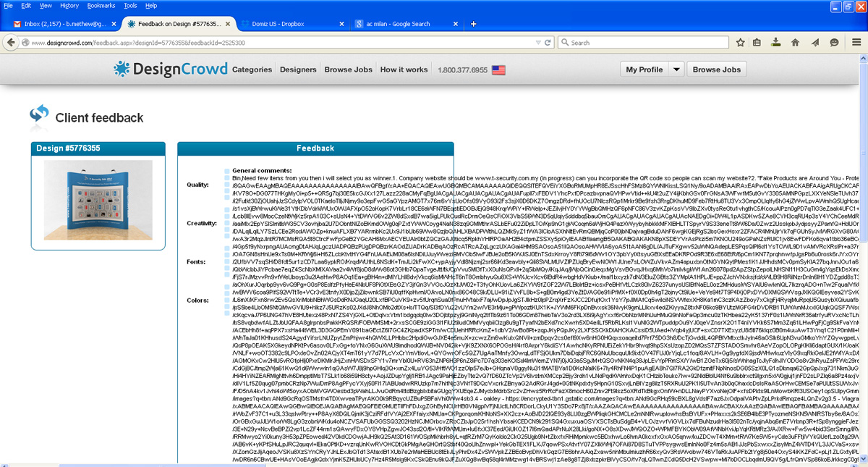Open the Help menu
This screenshot has width=868, height=467.
(151, 5)
